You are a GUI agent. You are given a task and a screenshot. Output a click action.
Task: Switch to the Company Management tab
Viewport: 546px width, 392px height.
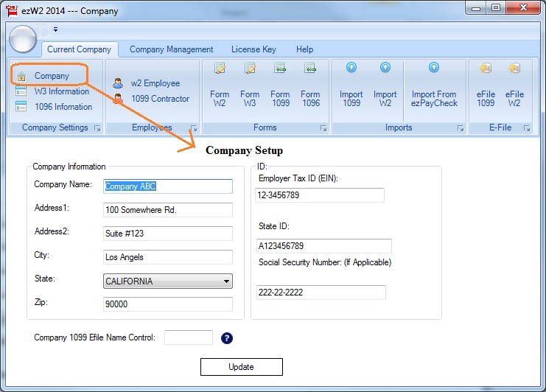tap(171, 49)
